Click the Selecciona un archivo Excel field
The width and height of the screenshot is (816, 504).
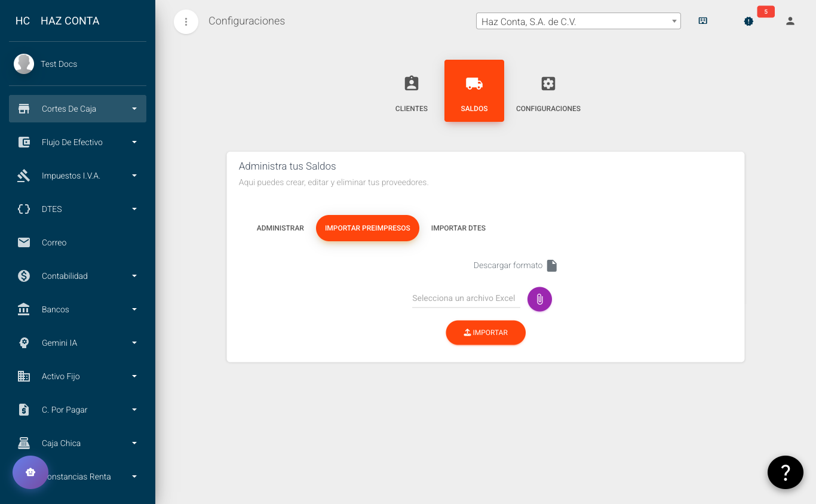(465, 298)
